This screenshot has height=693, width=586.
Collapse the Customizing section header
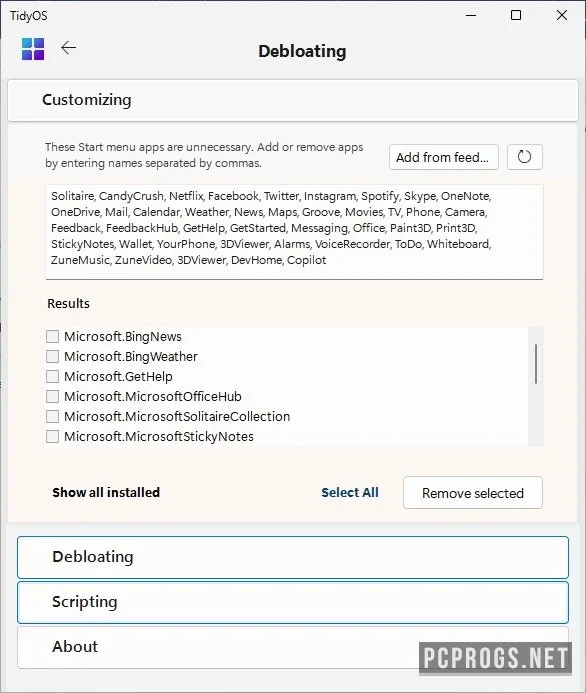pos(293,100)
